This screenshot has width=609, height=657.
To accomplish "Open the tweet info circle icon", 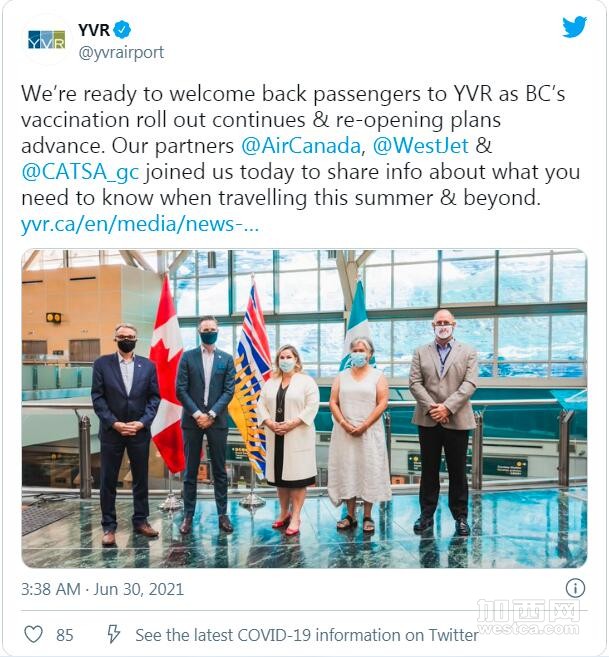I will (575, 588).
